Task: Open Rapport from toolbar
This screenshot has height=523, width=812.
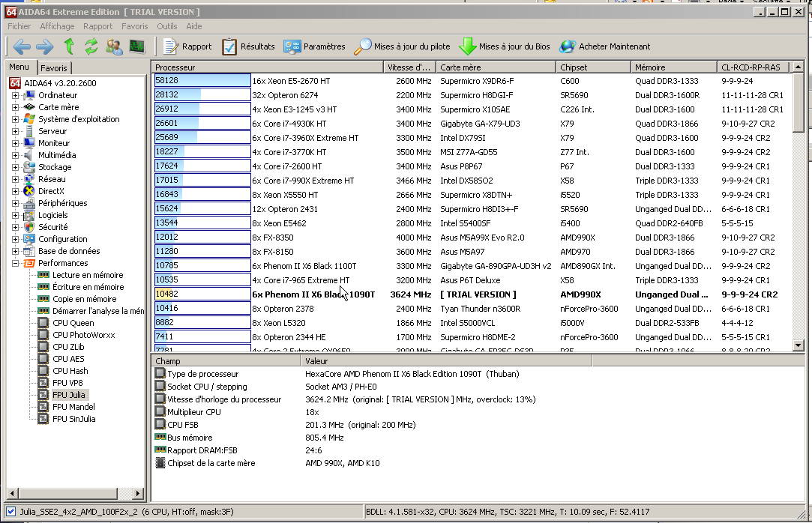Action: pyautogui.click(x=187, y=46)
